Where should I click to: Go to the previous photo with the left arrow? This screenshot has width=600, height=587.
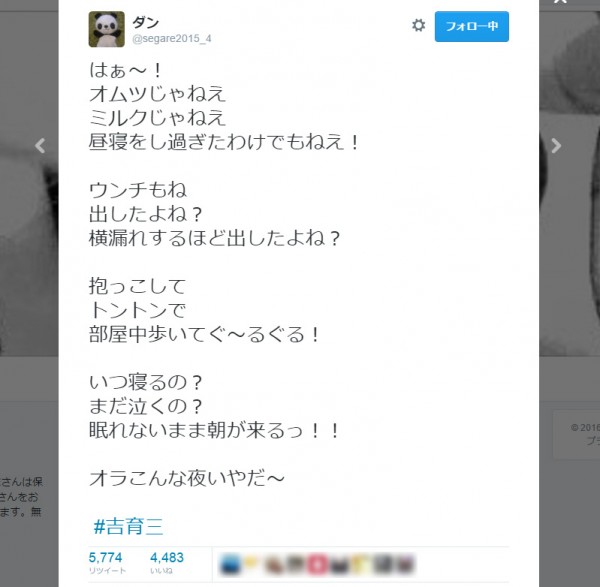[40, 146]
